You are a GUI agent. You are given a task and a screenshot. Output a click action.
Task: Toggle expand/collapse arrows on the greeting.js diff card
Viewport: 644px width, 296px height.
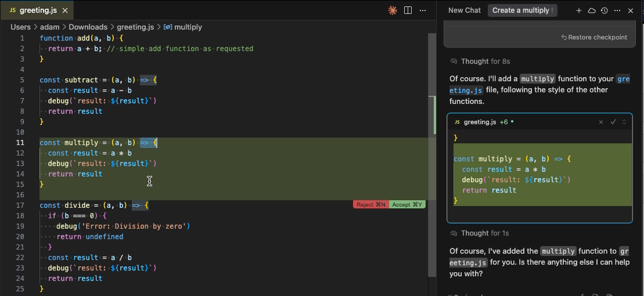click(624, 122)
